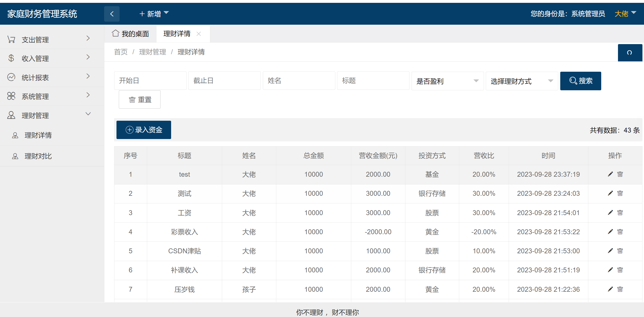Edit the test record with pencil icon
Viewport: 644px width, 317px height.
[x=610, y=174]
